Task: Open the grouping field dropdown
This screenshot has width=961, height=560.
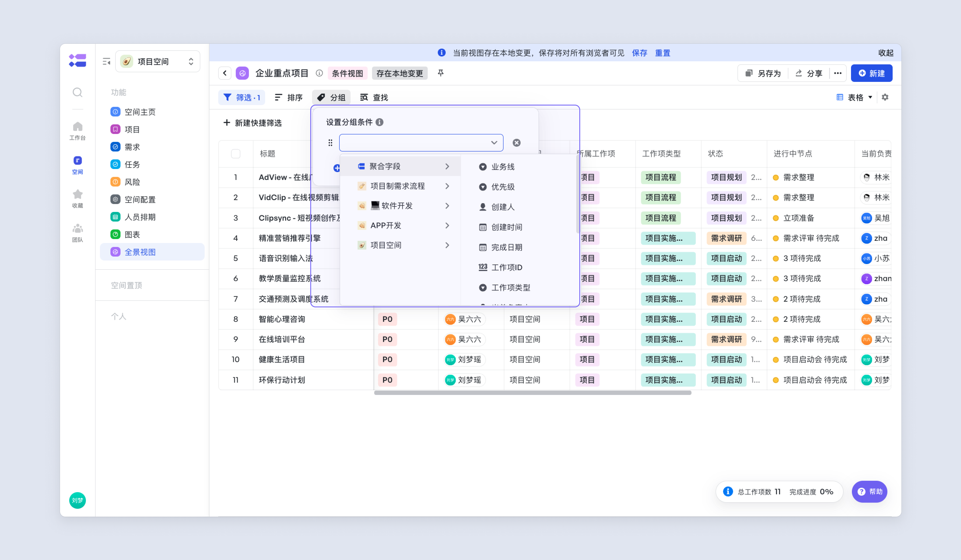Action: tap(421, 143)
